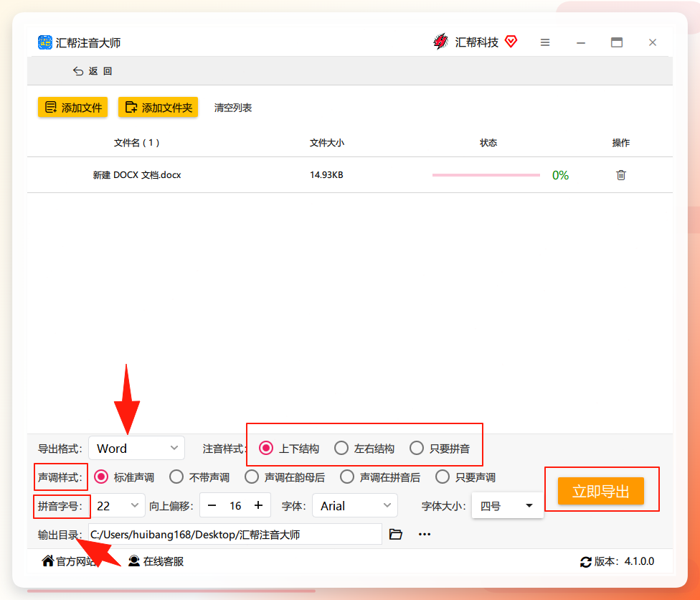
Task: Click the 返回 back arrow button
Action: [93, 71]
